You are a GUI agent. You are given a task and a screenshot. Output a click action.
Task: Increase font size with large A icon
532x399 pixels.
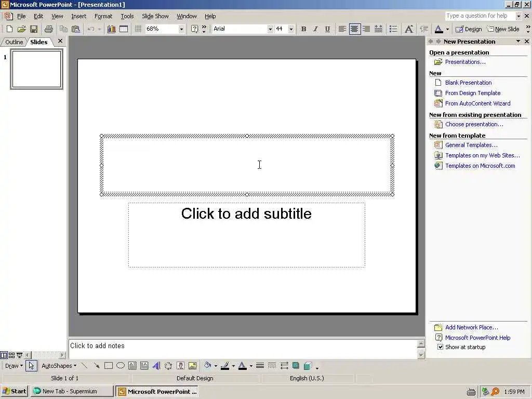pos(409,29)
